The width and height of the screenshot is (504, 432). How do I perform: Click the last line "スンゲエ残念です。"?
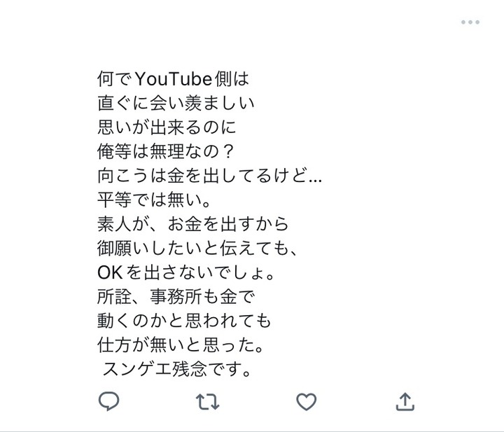coord(177,368)
